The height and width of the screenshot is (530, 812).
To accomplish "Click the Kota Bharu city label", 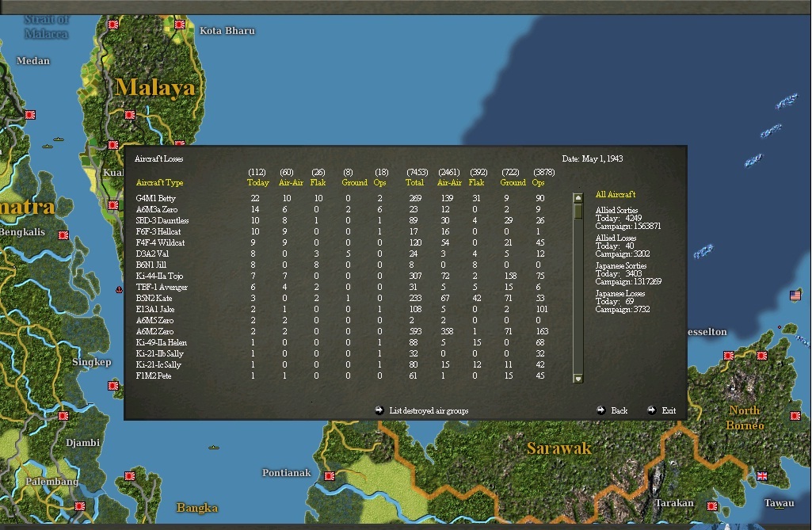I will (x=227, y=31).
